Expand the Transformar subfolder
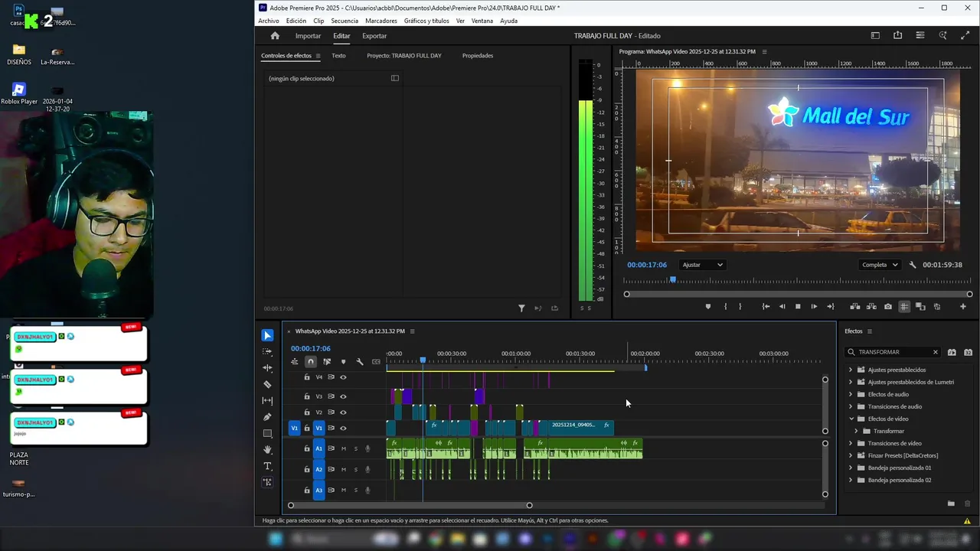Viewport: 980px width, 551px height. pos(857,431)
